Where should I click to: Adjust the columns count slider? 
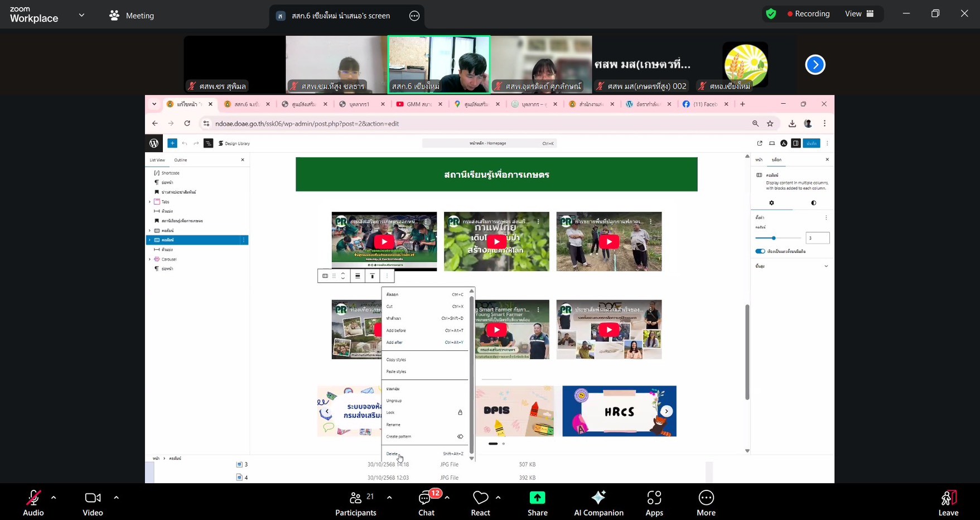tap(774, 238)
